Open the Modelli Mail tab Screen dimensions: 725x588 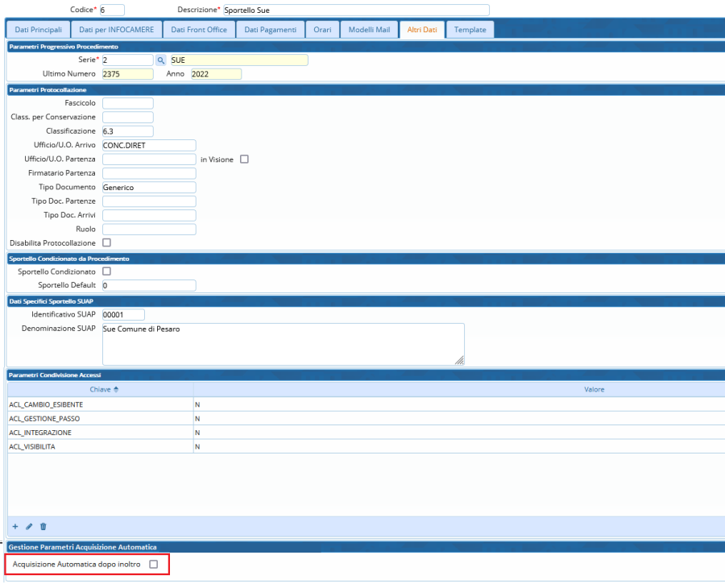(x=369, y=30)
